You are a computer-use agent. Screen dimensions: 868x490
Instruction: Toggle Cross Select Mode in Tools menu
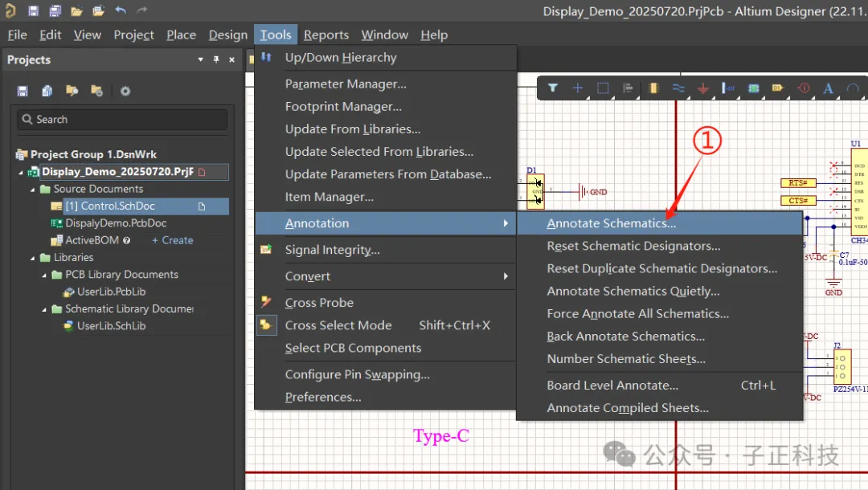coord(385,325)
